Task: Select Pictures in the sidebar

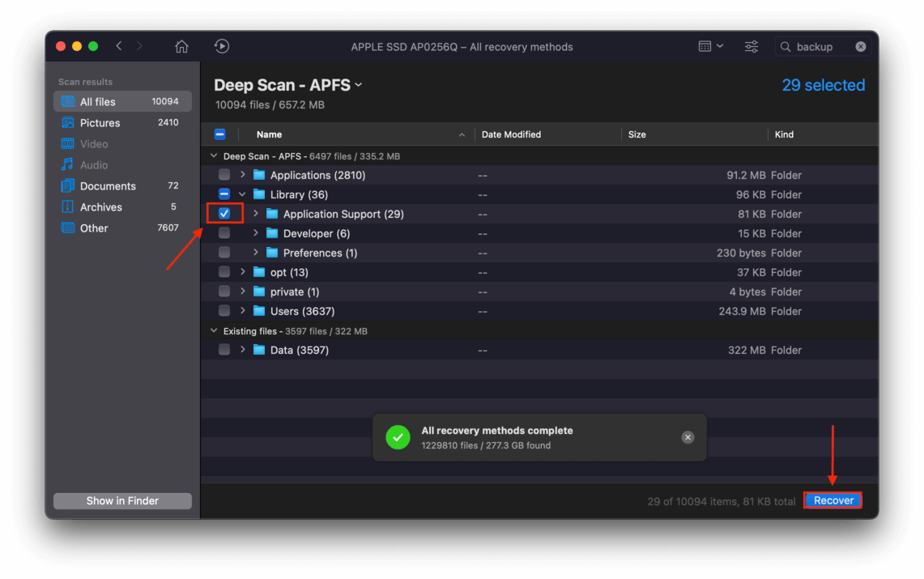Action: click(100, 123)
